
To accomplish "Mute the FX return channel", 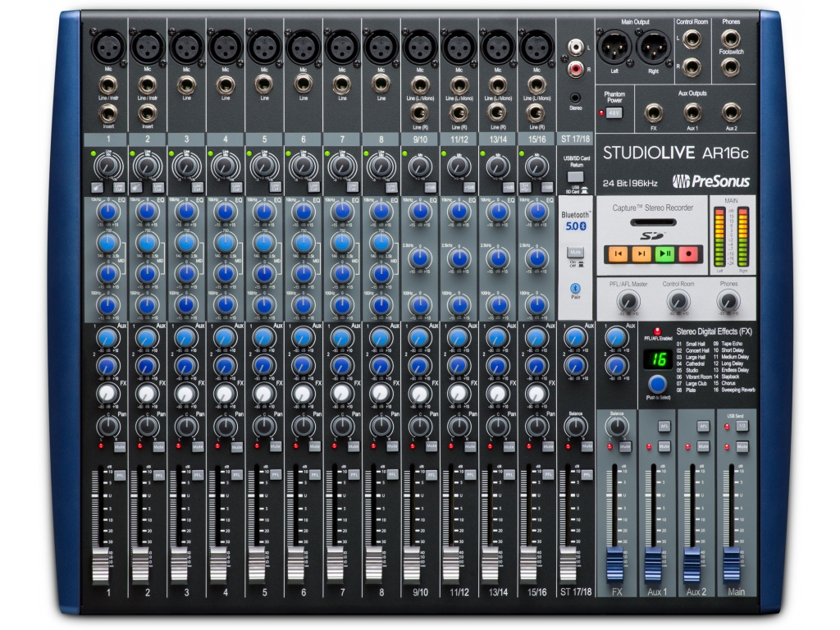I will [x=625, y=446].
